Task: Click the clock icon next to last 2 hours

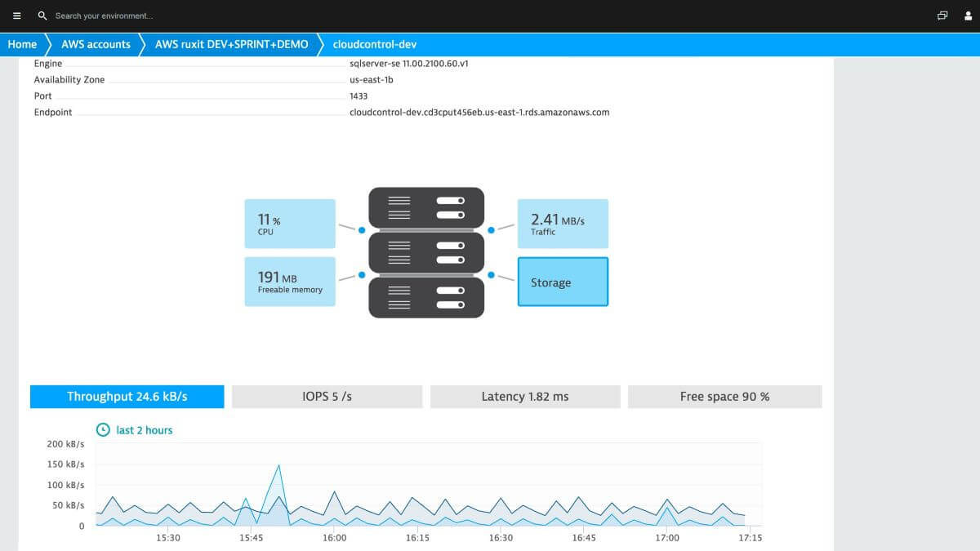Action: 102,429
